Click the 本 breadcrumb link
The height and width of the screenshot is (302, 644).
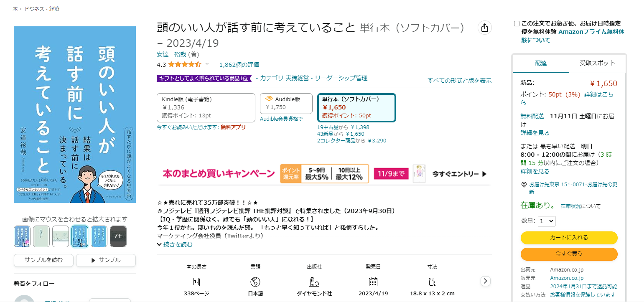click(15, 9)
